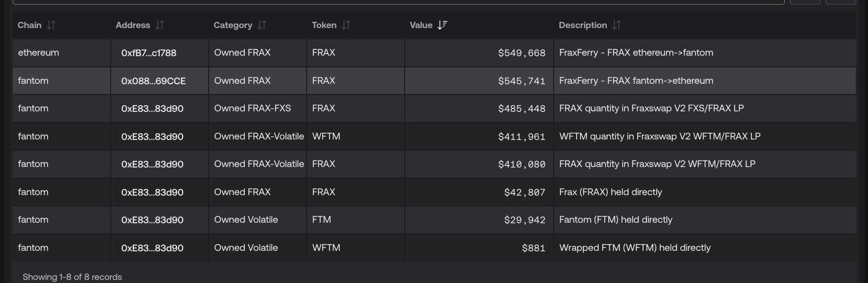Click the Frax (FRAX) held directly row
Image resolution: width=868 pixels, height=283 pixels.
point(610,192)
